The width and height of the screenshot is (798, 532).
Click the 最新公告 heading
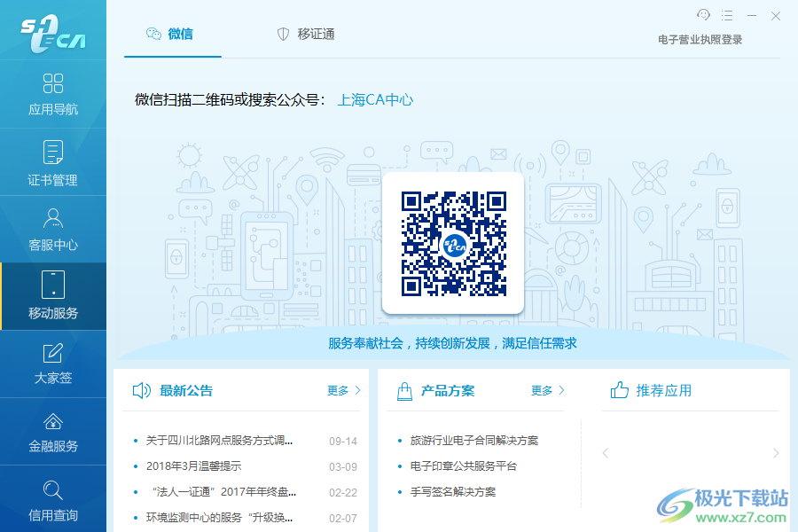[186, 390]
